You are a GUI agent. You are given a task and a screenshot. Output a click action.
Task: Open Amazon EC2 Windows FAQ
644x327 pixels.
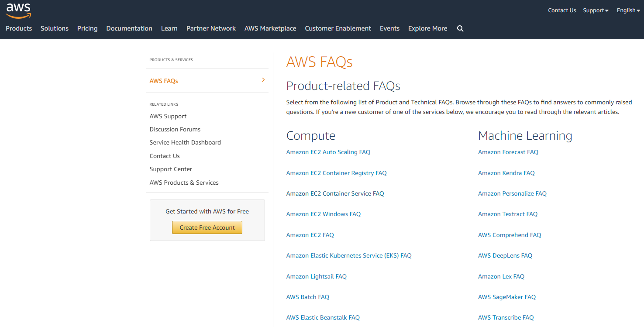(324, 214)
